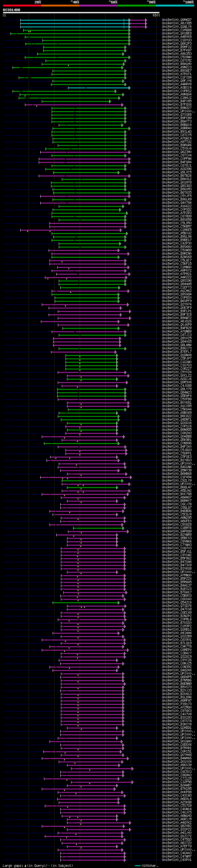Image resolution: width=197 pixels, height=868 pixels.
Task: Click the orange ~40% identity color segment
Action: [60, 6]
